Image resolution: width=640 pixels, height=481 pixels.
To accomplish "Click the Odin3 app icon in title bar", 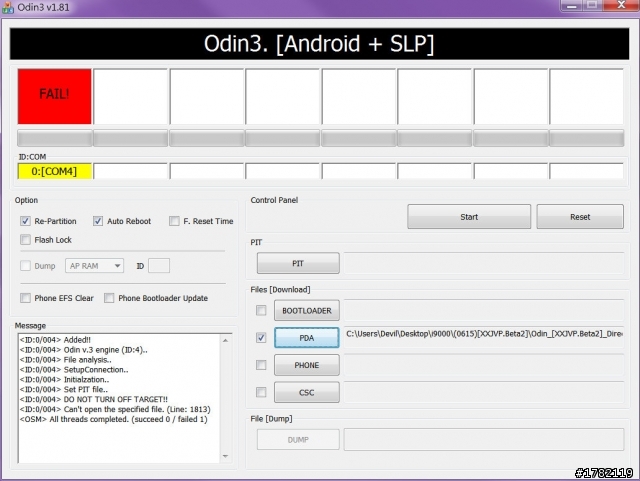I will (x=7, y=7).
